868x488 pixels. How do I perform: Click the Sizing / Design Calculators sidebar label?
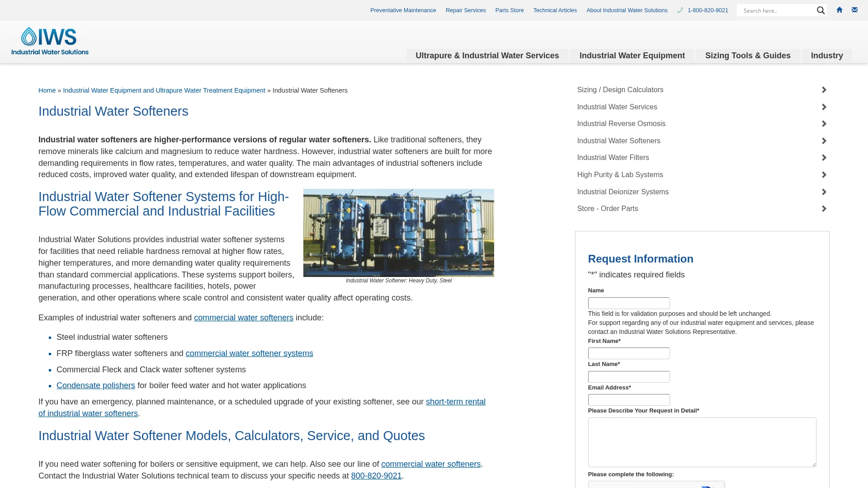[x=620, y=90]
